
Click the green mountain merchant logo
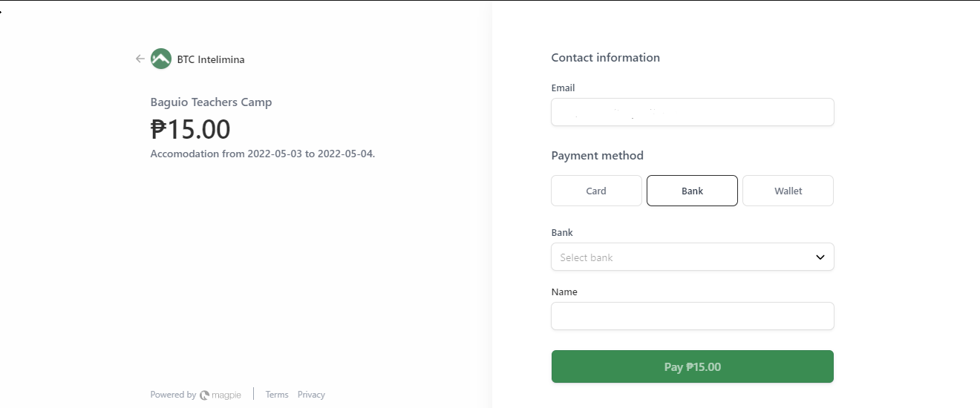(x=161, y=59)
